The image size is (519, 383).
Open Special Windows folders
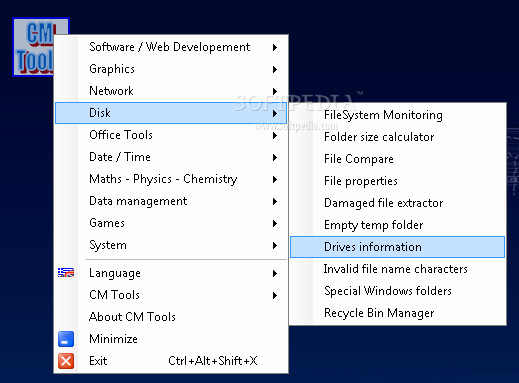coord(397,291)
